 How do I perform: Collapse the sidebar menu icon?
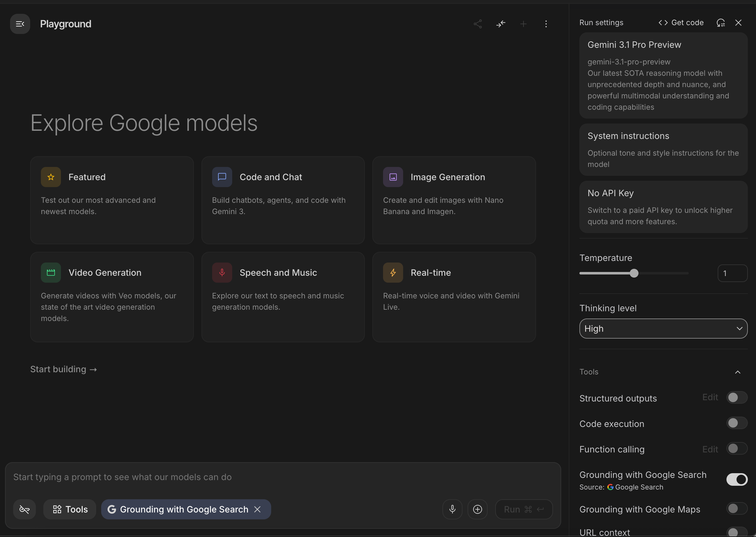(20, 24)
